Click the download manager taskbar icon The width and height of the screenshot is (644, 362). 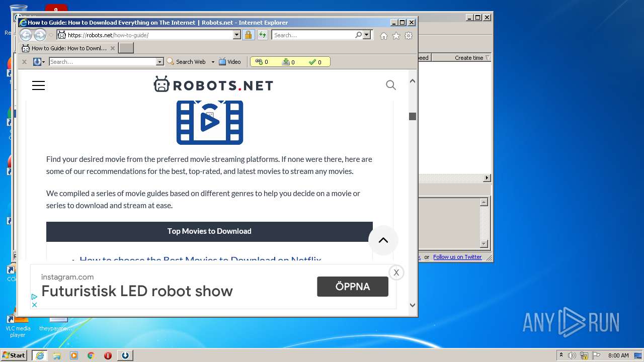125,355
